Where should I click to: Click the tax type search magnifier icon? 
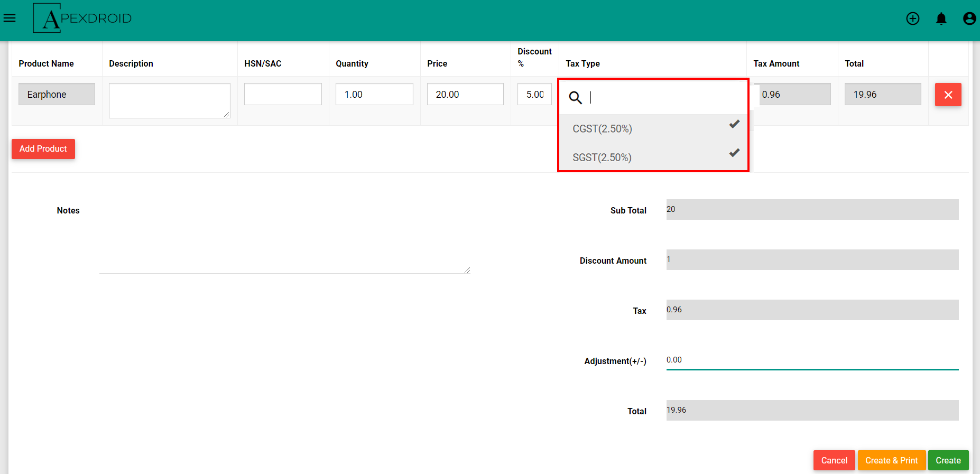pyautogui.click(x=575, y=97)
